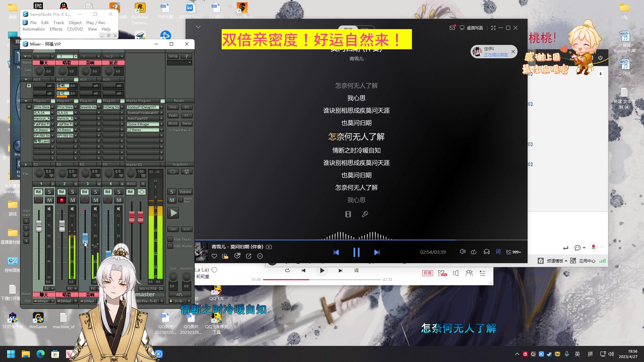
Task: Open the Ozone 8 Imager master plug-in dropdown
Action: coord(161,124)
